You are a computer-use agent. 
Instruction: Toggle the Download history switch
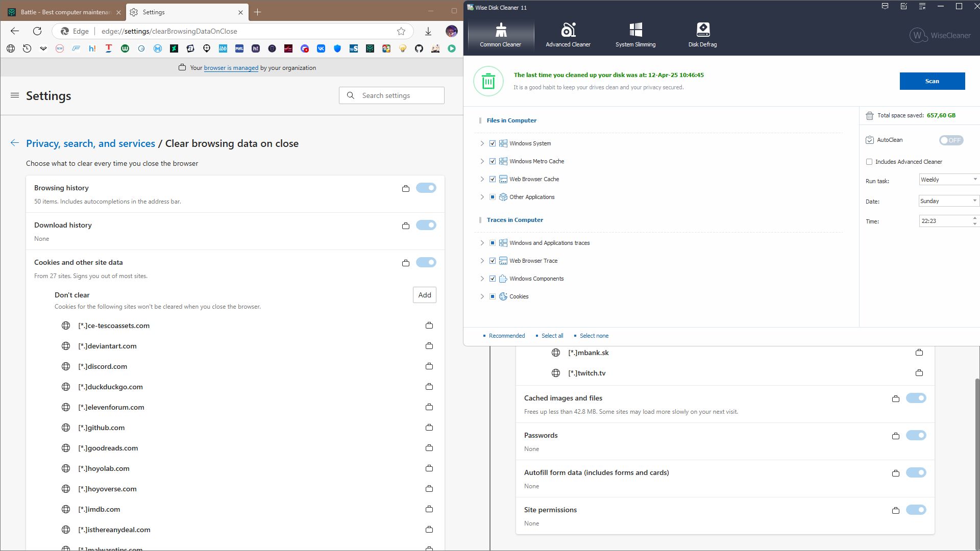coord(426,225)
